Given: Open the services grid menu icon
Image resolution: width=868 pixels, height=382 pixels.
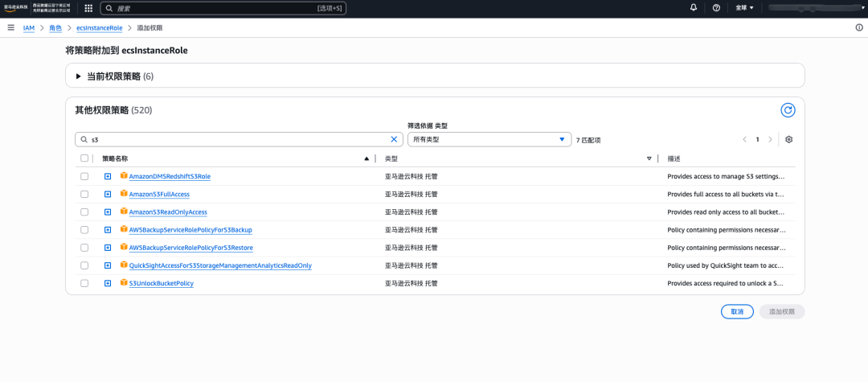Looking at the screenshot, I should click(x=88, y=8).
